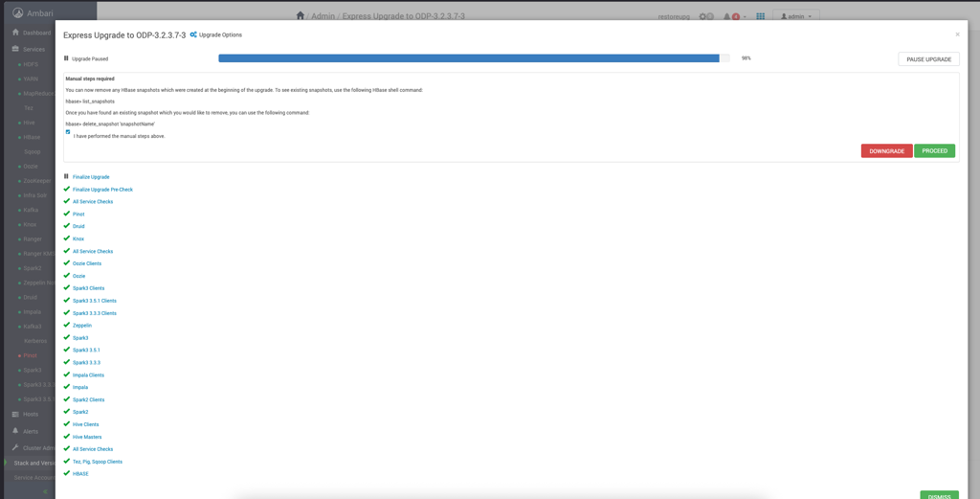Open Knox group in upgrade list
Screen dimensions: 980x499
click(78, 238)
